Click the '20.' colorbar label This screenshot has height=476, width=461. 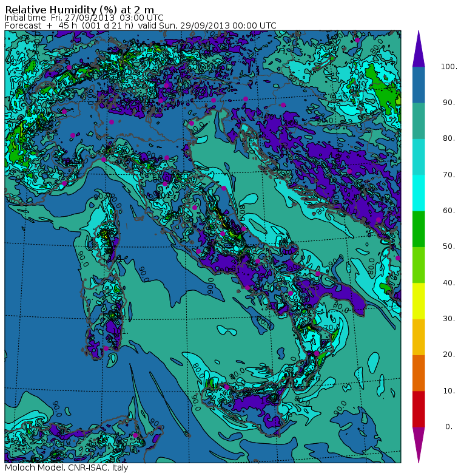pyautogui.click(x=449, y=355)
